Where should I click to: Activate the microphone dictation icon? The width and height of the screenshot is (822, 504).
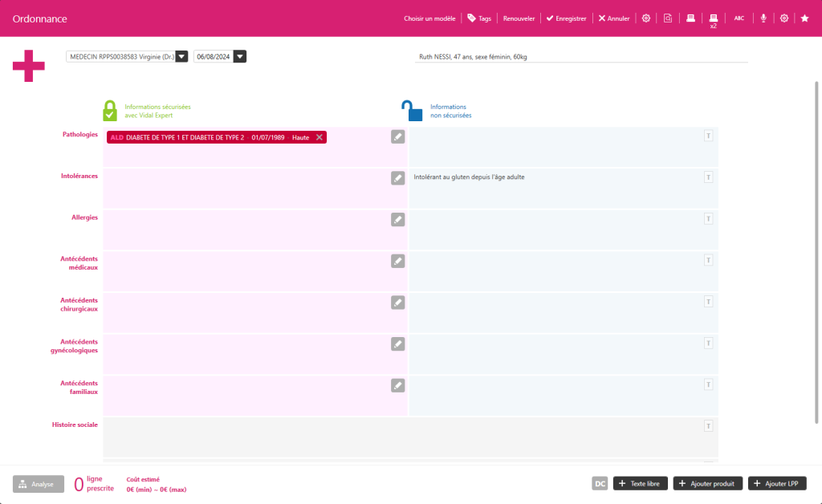pos(763,17)
